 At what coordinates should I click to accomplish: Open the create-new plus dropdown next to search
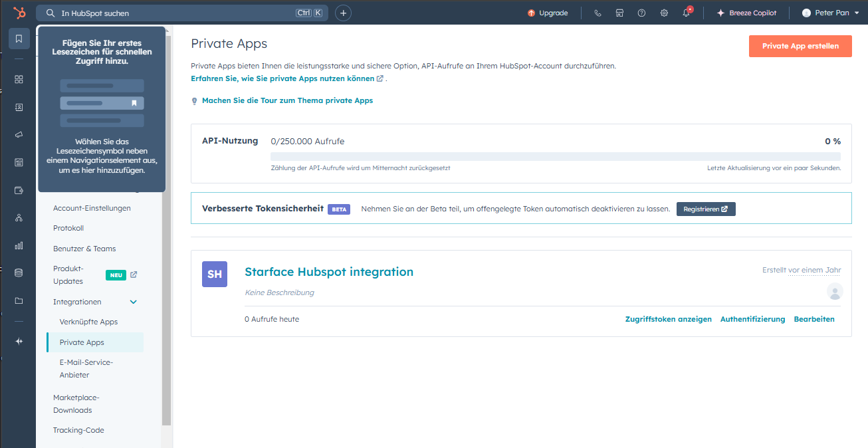point(343,13)
